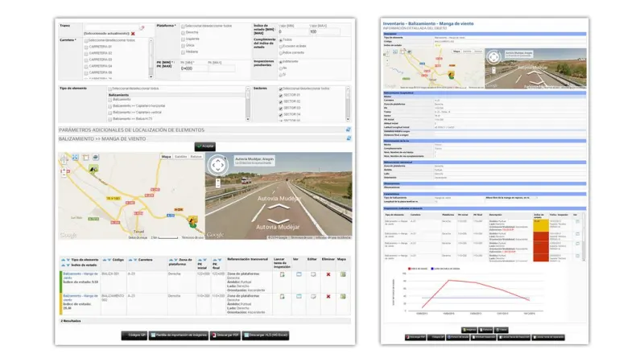Toggle Seleccionar/deseleccionar todos for Sectores
Viewport: 644px width, 362px height.
(281, 89)
